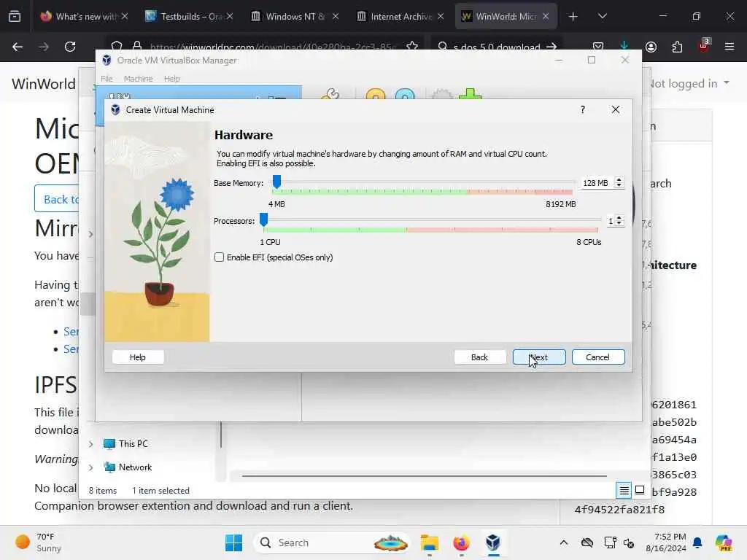The width and height of the screenshot is (747, 560).
Task: Open Pocket save icon in Firefox toolbar
Action: click(x=598, y=47)
